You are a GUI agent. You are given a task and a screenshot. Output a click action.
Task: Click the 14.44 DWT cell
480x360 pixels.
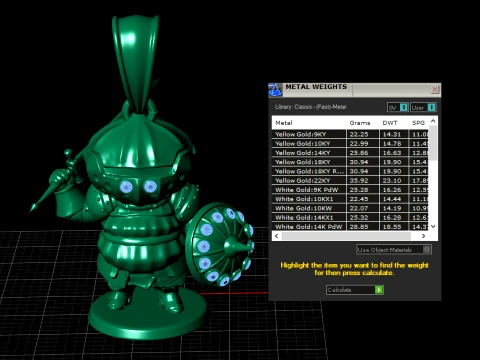(394, 199)
